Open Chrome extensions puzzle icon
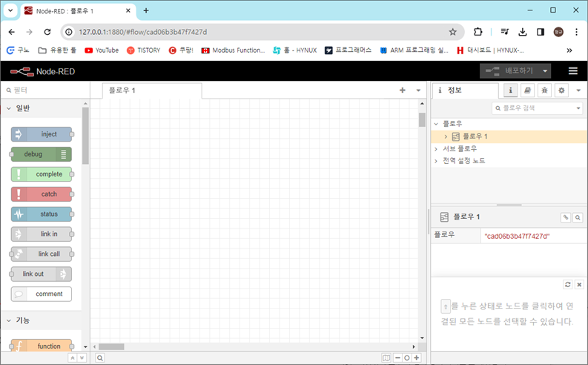588x365 pixels. click(478, 32)
